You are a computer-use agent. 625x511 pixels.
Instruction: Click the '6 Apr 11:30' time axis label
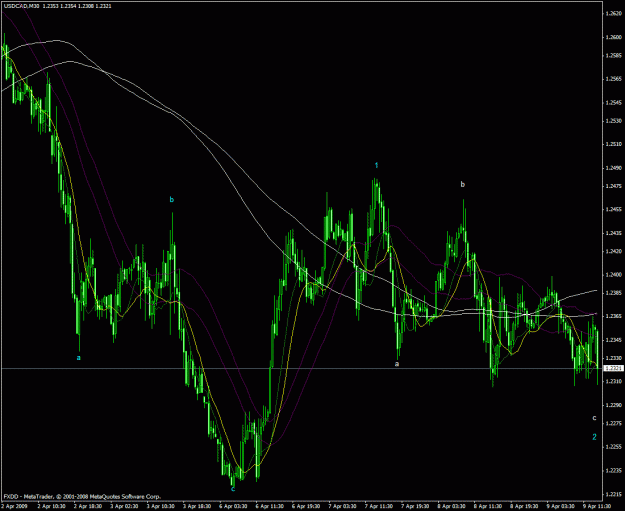pyautogui.click(x=270, y=506)
